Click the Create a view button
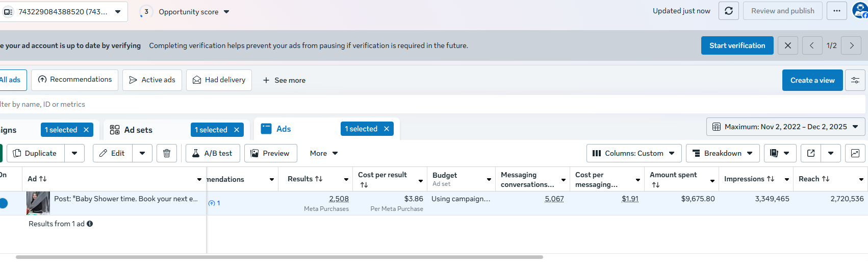The height and width of the screenshot is (263, 868). [x=812, y=81]
